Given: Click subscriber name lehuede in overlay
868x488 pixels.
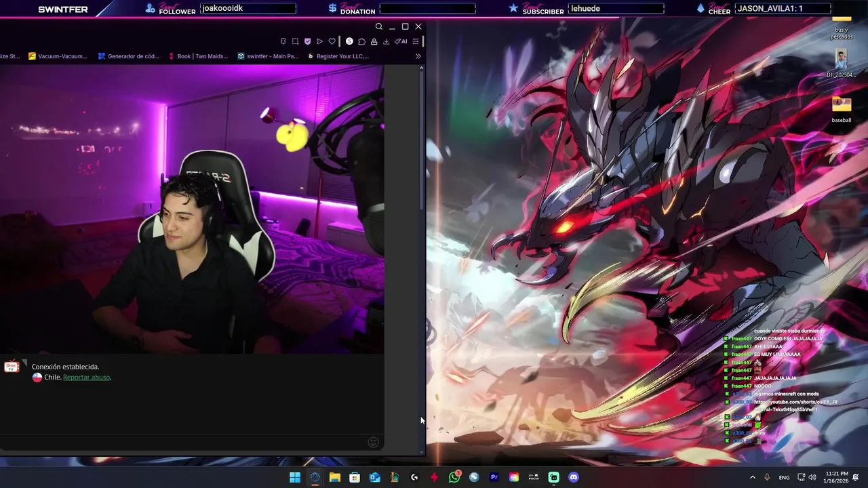Looking at the screenshot, I should (x=585, y=8).
